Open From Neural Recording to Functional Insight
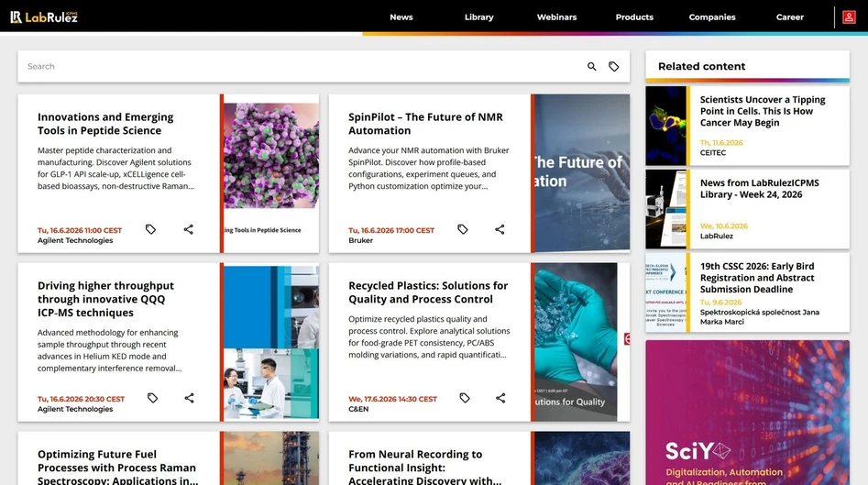868x485 pixels. pyautogui.click(x=424, y=468)
